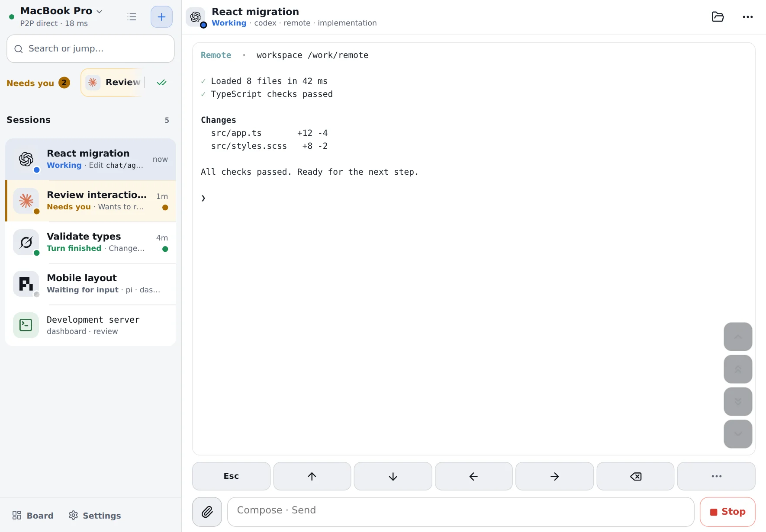Show more keys with ellipsis button

[716, 476]
